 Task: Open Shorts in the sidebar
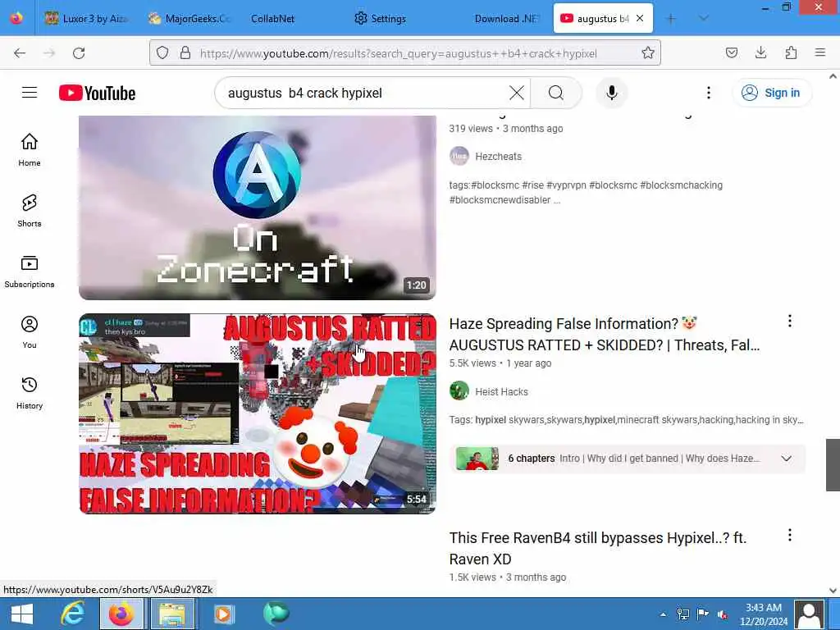coord(30,211)
